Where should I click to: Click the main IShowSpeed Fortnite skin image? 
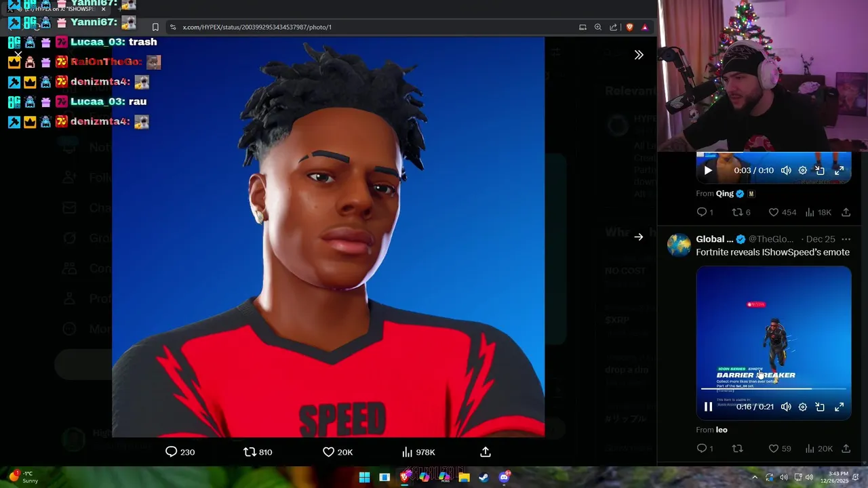pos(328,237)
